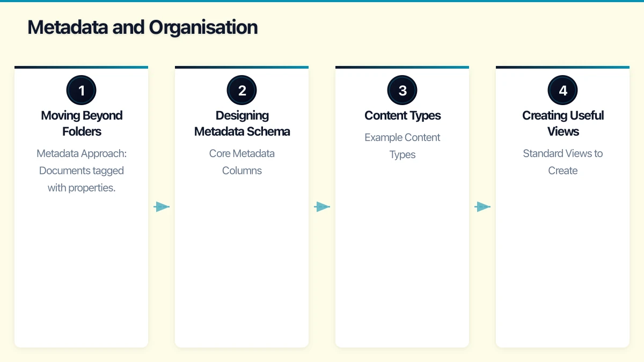This screenshot has width=644, height=362.
Task: Select the 'Content Types' heading
Action: [x=402, y=115]
